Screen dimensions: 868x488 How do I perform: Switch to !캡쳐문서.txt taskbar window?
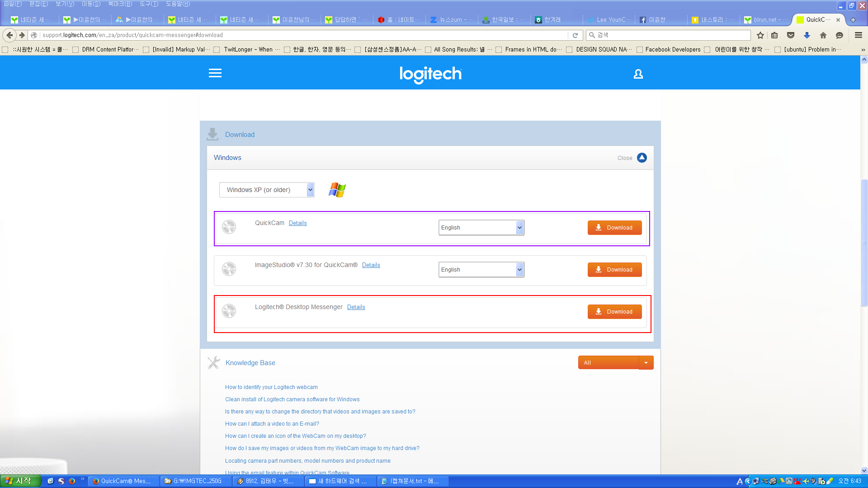click(x=413, y=481)
